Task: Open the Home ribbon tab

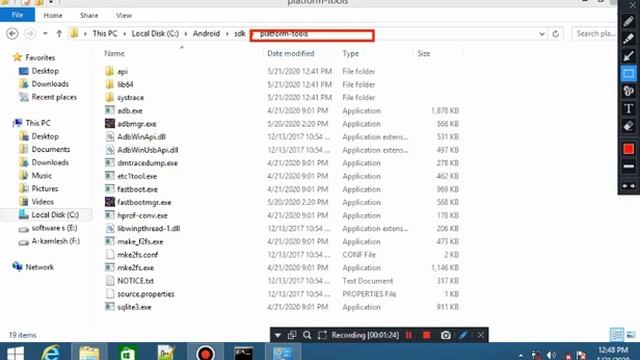Action: pyautogui.click(x=53, y=16)
